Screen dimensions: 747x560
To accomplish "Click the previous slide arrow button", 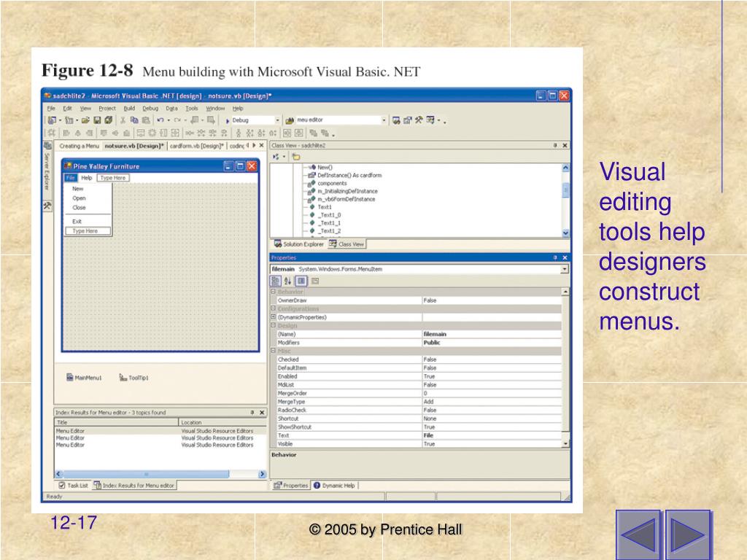I will point(638,534).
